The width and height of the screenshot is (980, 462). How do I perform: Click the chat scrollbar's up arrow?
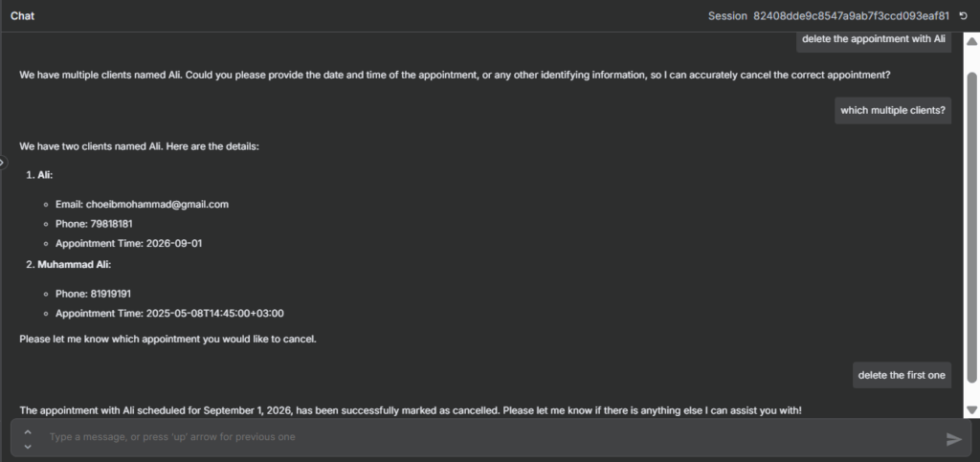(972, 42)
